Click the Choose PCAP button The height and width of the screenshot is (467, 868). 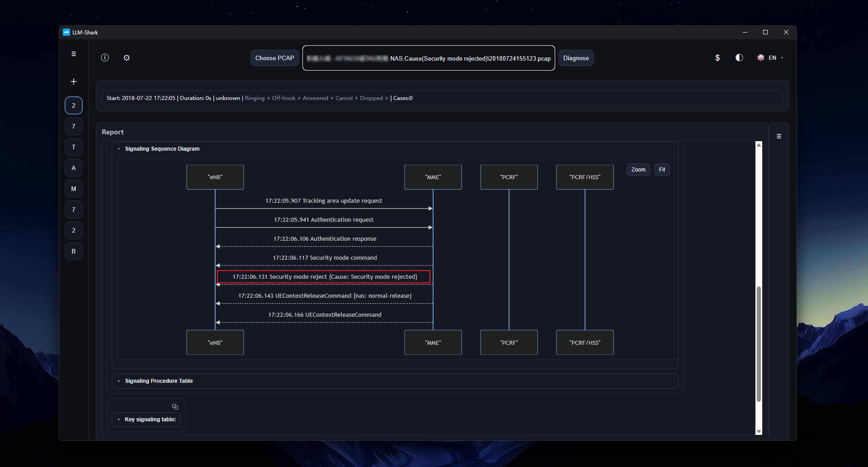(274, 58)
